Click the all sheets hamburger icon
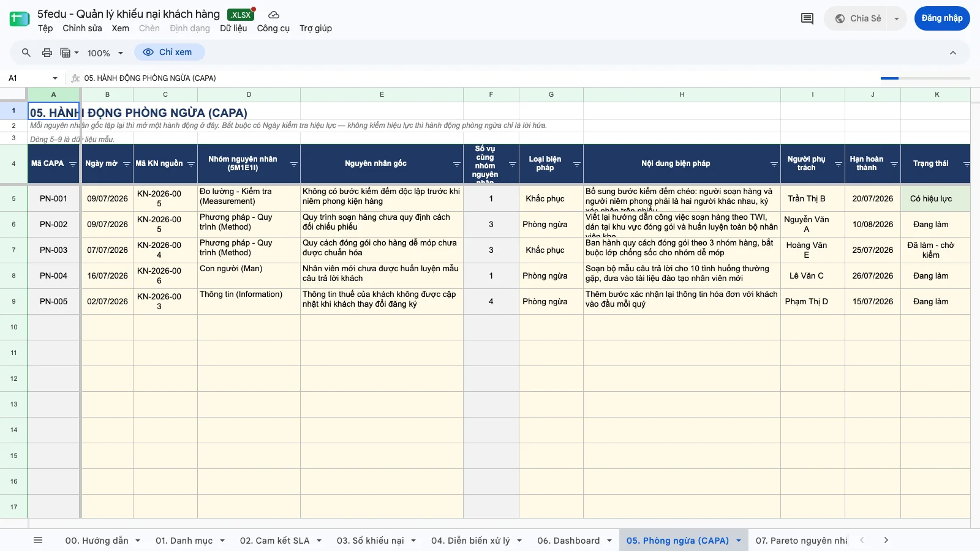Viewport: 980px width, 551px height. point(38,540)
